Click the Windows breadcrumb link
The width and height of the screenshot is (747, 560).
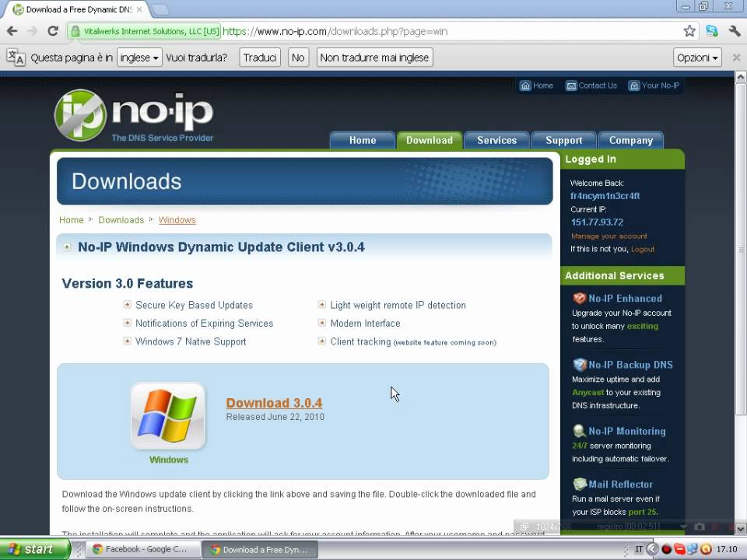[177, 220]
